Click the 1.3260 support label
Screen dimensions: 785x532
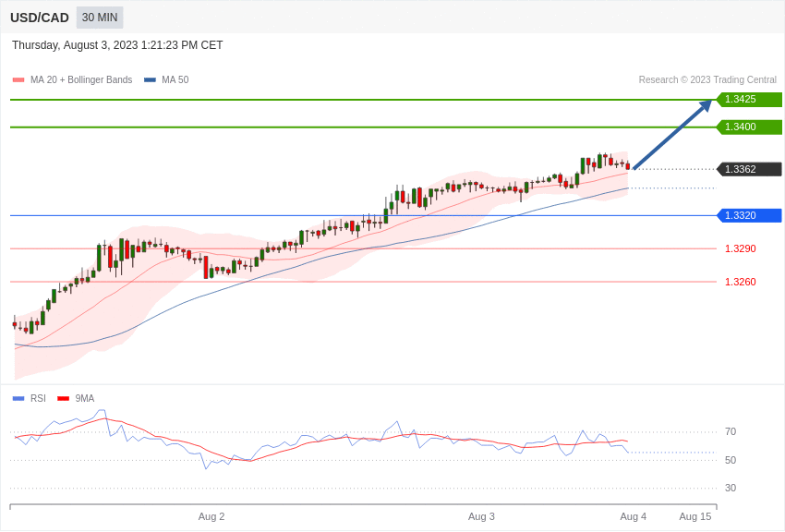coord(741,283)
